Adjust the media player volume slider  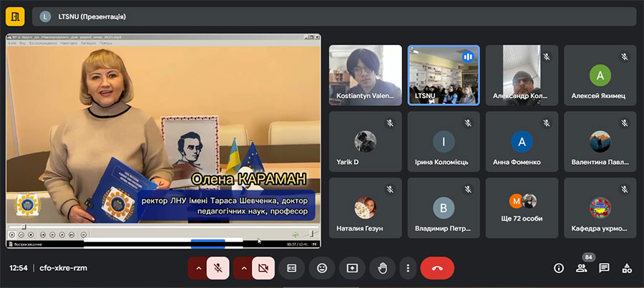pyautogui.click(x=311, y=234)
